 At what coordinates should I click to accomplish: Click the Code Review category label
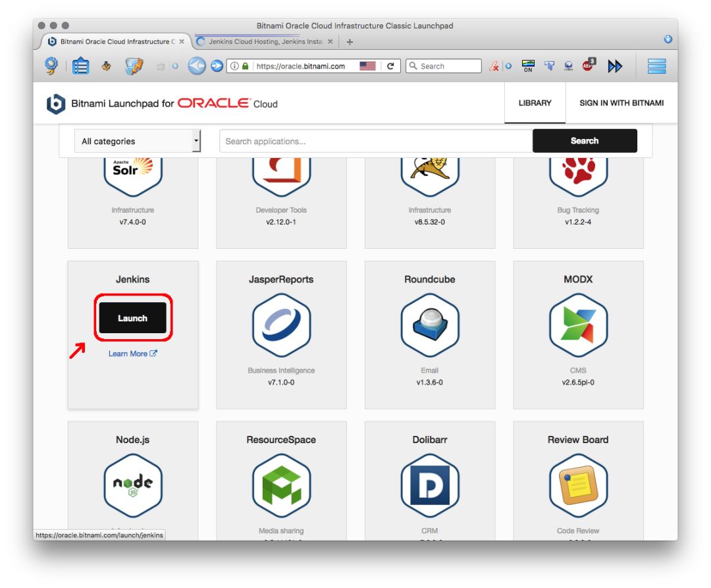point(578,531)
